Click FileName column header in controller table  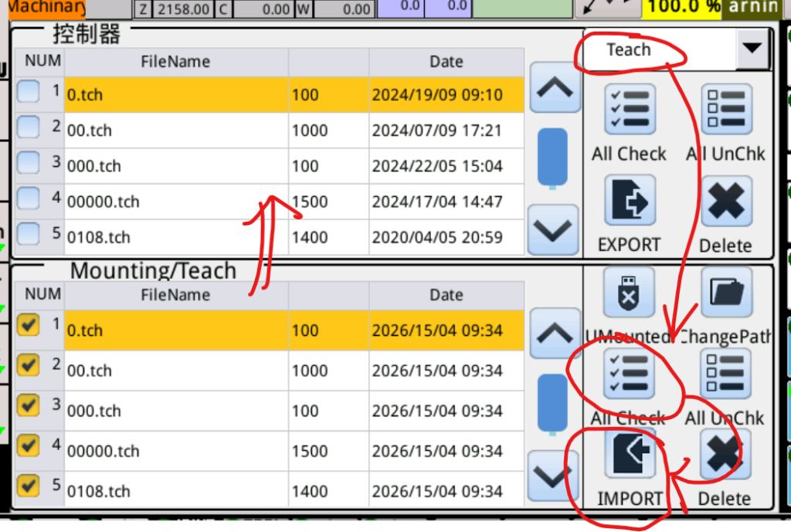tap(175, 62)
